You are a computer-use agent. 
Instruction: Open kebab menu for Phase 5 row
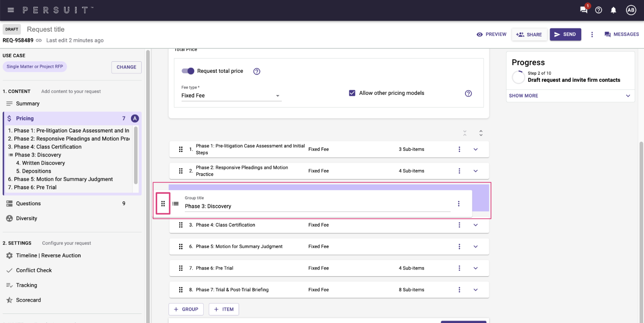click(x=459, y=246)
